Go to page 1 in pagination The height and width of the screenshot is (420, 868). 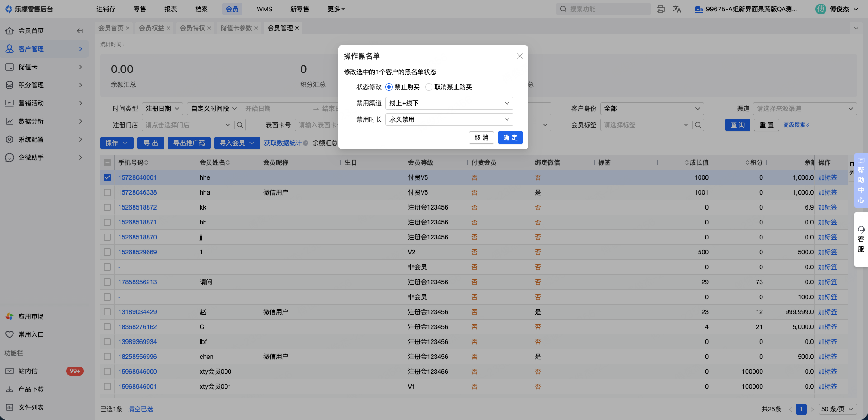[801, 409]
